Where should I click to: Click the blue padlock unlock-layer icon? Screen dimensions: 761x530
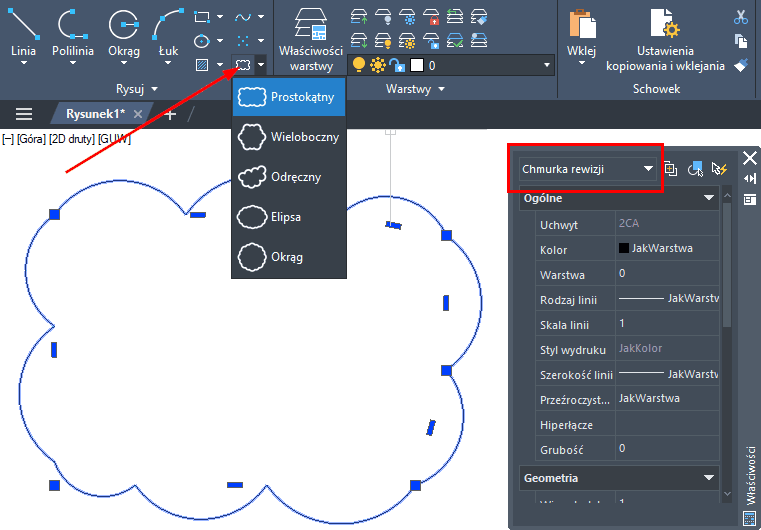(x=431, y=40)
